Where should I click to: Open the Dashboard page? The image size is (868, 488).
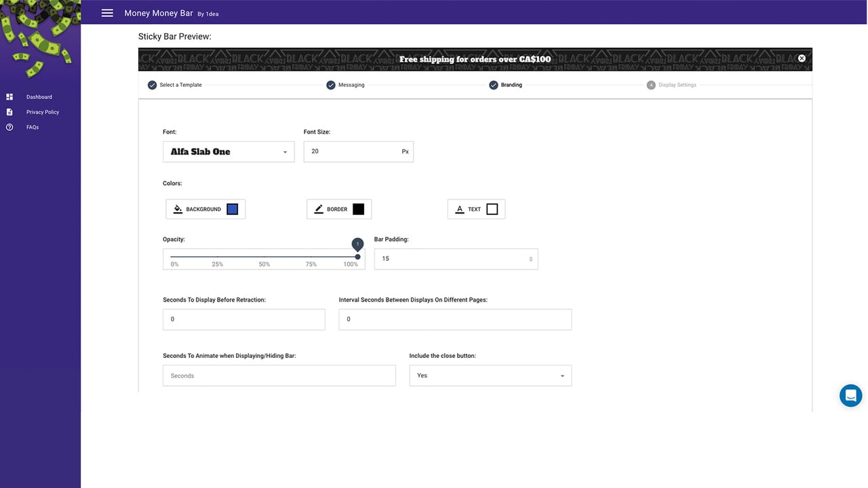(39, 97)
